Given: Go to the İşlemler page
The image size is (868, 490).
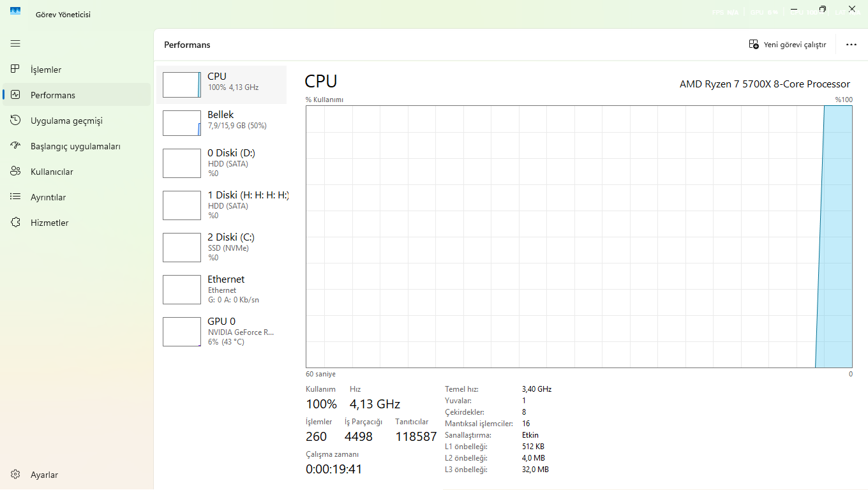Looking at the screenshot, I should [x=77, y=70].
